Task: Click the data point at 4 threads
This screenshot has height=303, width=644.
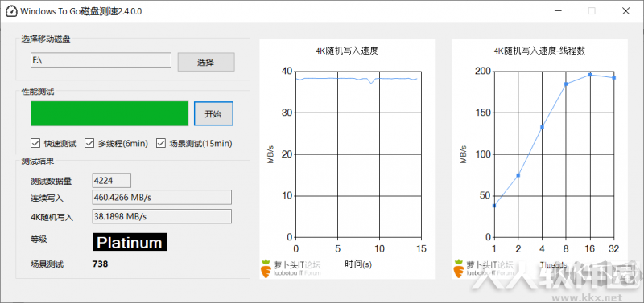Action: click(542, 127)
